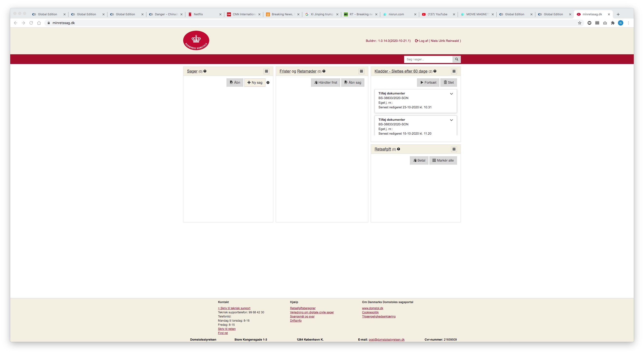
Task: Open the Frister heading link
Action: (x=285, y=71)
